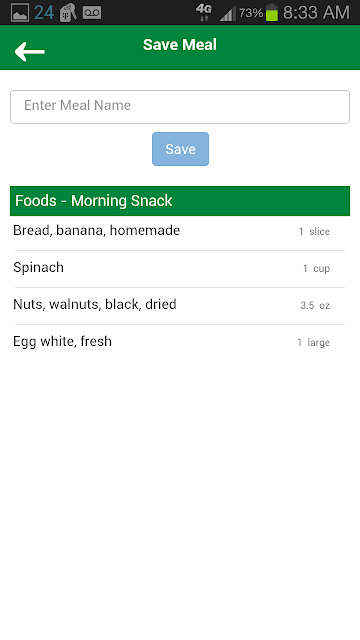The width and height of the screenshot is (360, 640).
Task: Click the Save button
Action: [180, 149]
